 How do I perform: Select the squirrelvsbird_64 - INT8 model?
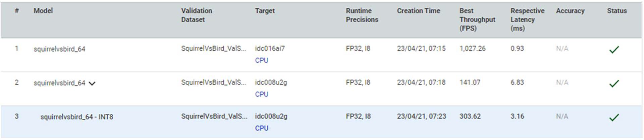(x=76, y=117)
